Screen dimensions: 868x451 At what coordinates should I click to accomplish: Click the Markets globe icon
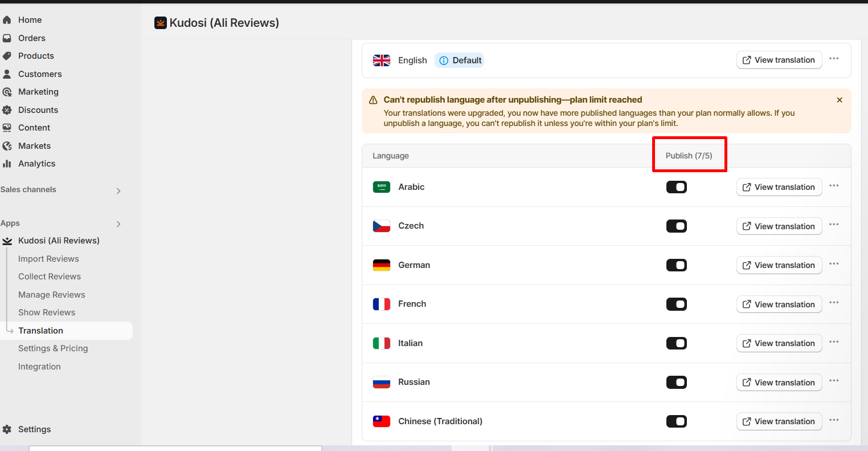click(x=7, y=146)
